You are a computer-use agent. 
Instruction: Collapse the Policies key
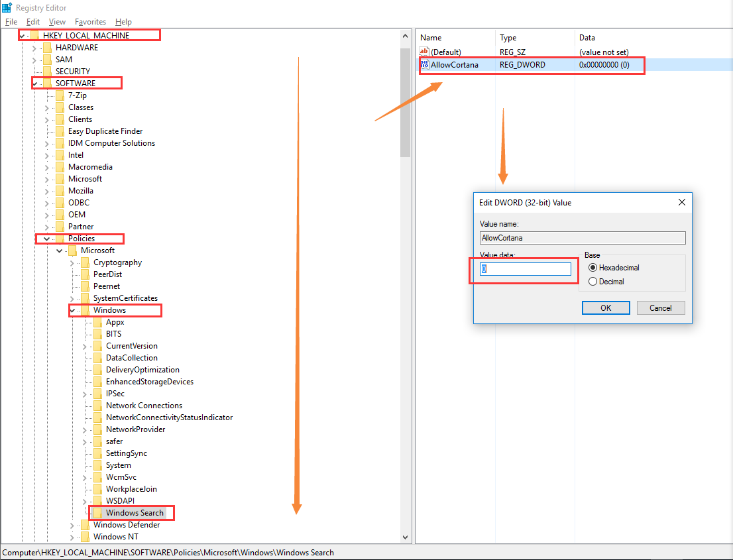[47, 239]
